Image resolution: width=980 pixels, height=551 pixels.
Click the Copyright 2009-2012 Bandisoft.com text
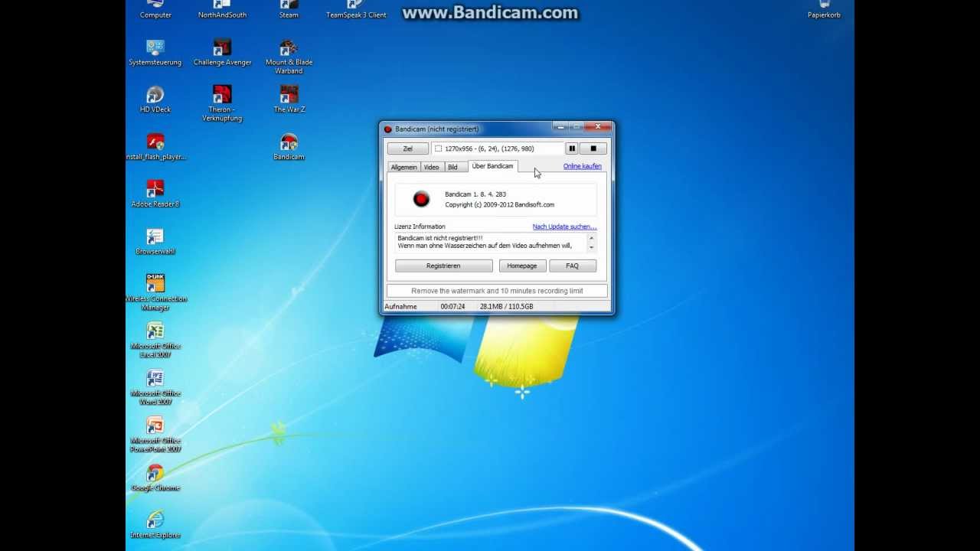point(500,205)
